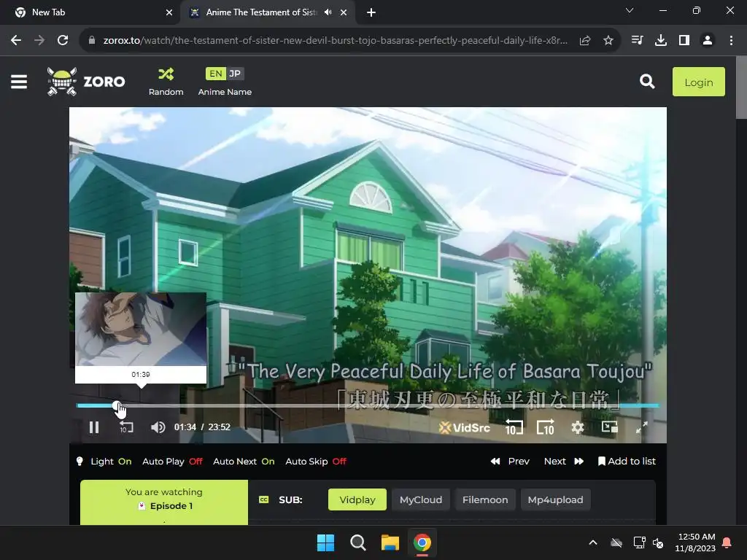
Task: Go to Prev episode
Action: point(510,462)
